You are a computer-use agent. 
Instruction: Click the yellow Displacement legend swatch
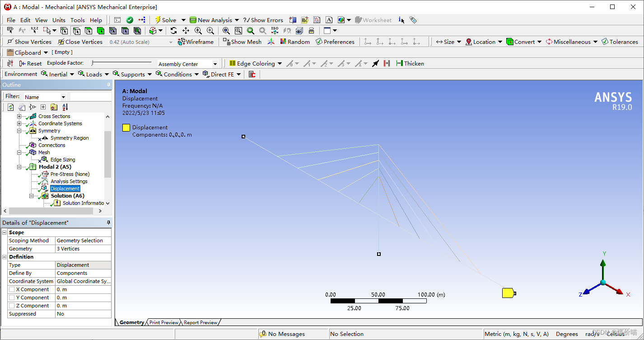126,127
